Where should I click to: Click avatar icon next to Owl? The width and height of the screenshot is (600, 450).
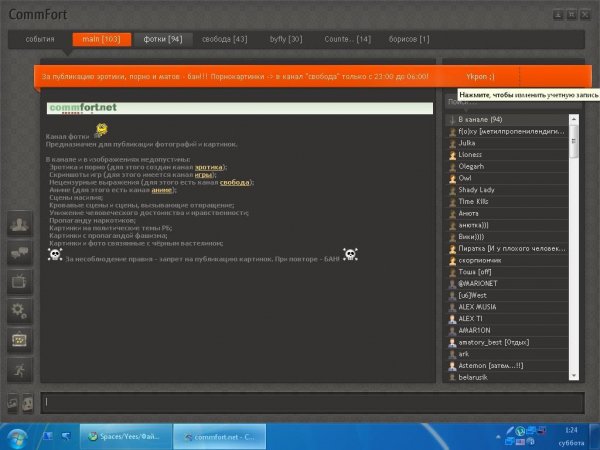tap(452, 178)
